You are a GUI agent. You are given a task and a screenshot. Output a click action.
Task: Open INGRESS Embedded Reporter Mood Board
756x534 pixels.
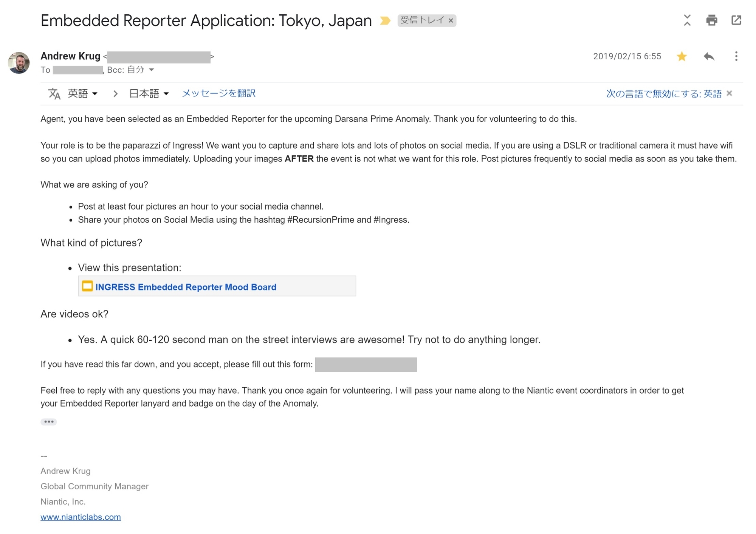pyautogui.click(x=186, y=287)
